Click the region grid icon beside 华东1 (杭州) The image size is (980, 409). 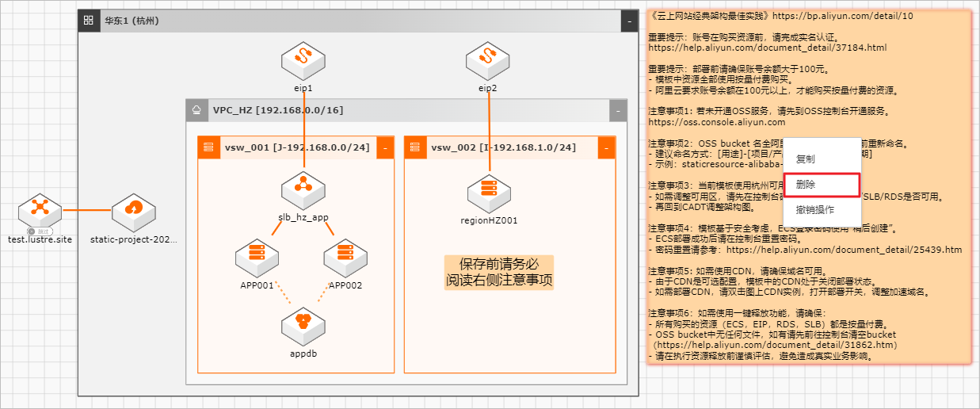pyautogui.click(x=88, y=21)
